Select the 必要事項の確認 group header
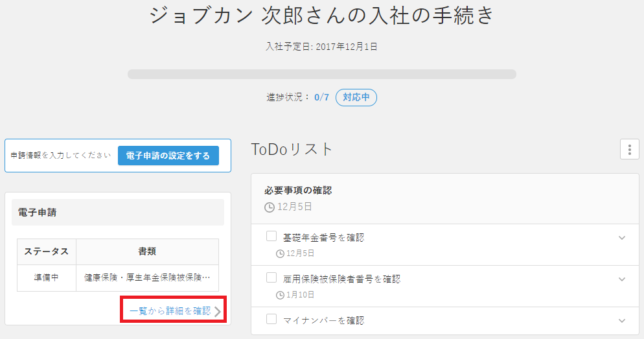Image resolution: width=644 pixels, height=339 pixels. point(445,199)
